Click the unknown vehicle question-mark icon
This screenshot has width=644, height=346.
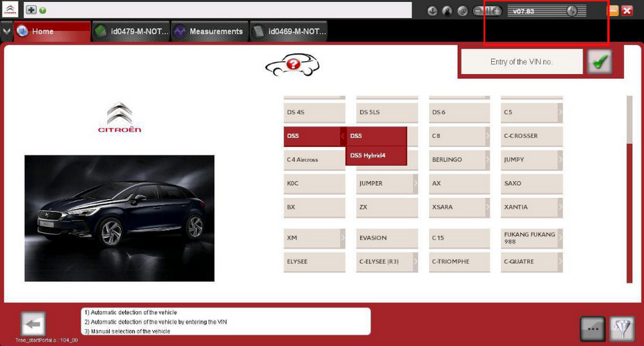point(292,65)
